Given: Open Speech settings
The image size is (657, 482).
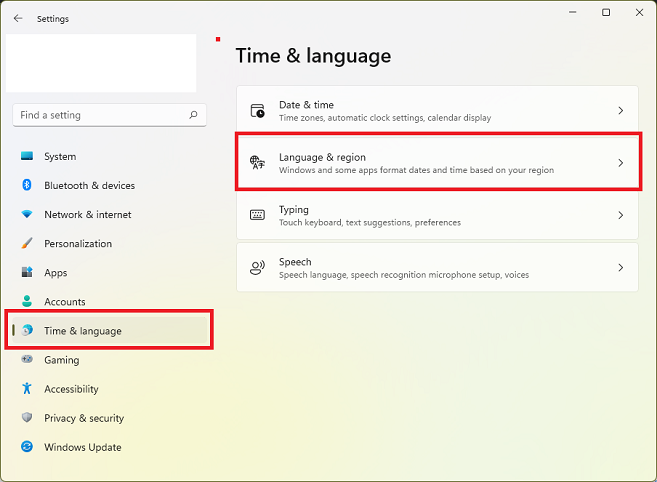Looking at the screenshot, I should [x=437, y=267].
